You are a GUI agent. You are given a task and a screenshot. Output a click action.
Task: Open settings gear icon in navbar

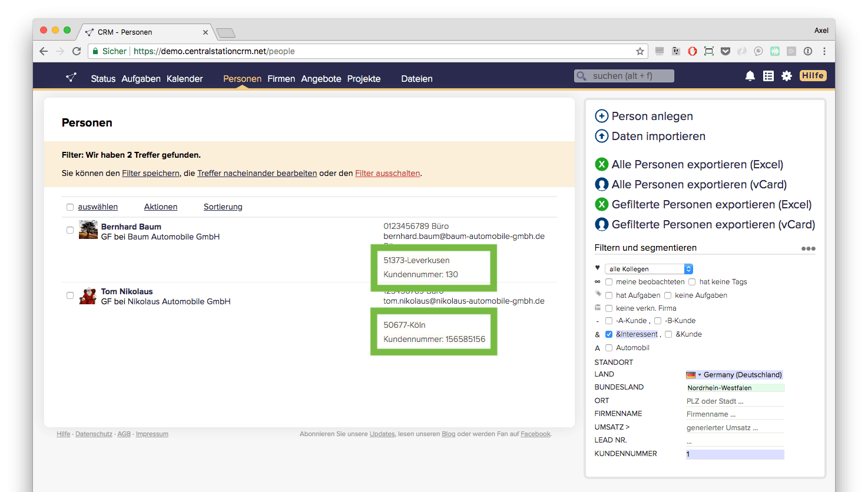click(x=786, y=76)
